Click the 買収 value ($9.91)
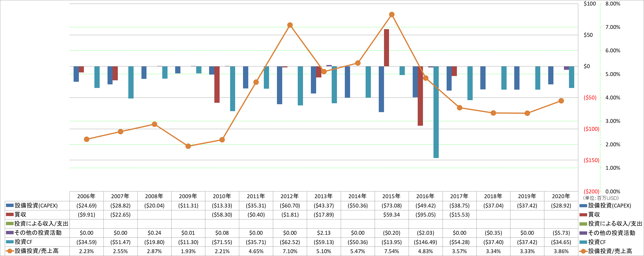644x256 pixels. 87,214
